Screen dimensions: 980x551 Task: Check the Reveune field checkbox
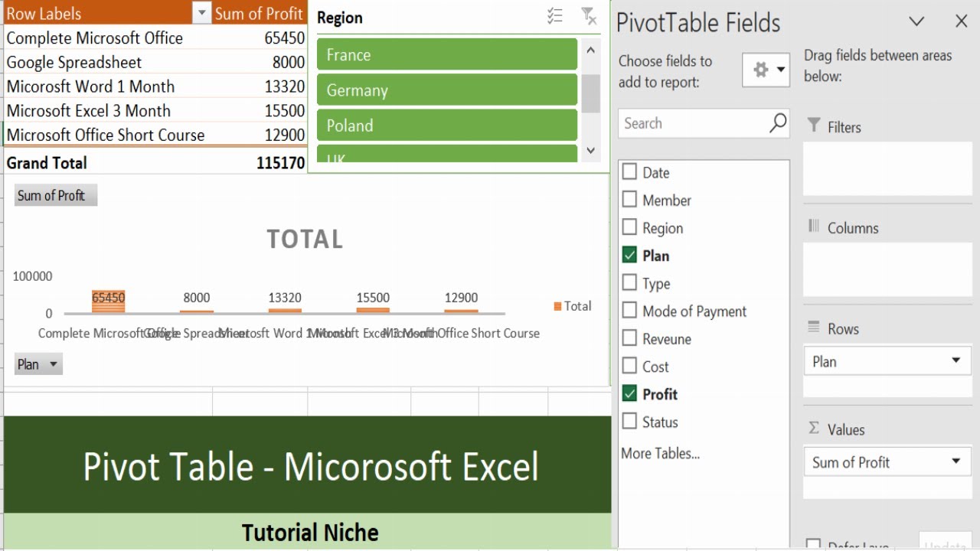click(x=629, y=338)
